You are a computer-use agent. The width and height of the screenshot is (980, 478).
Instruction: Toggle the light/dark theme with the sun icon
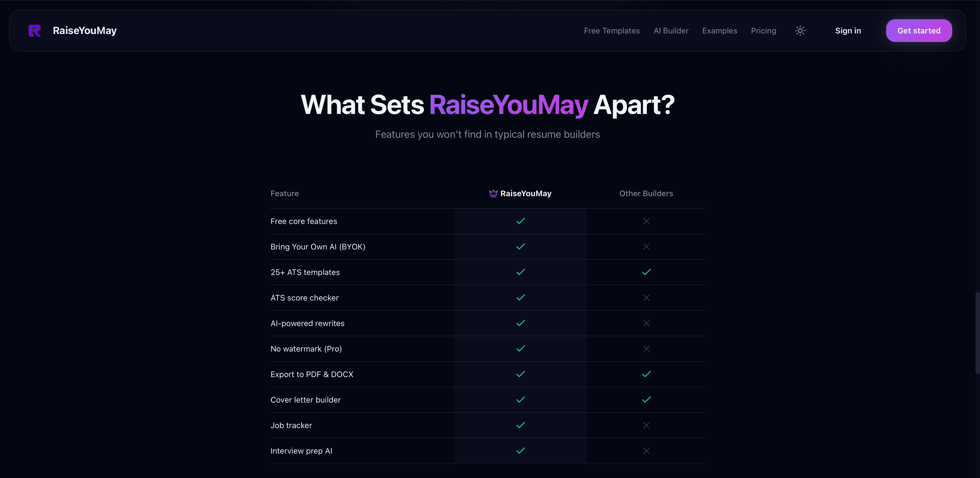click(800, 30)
